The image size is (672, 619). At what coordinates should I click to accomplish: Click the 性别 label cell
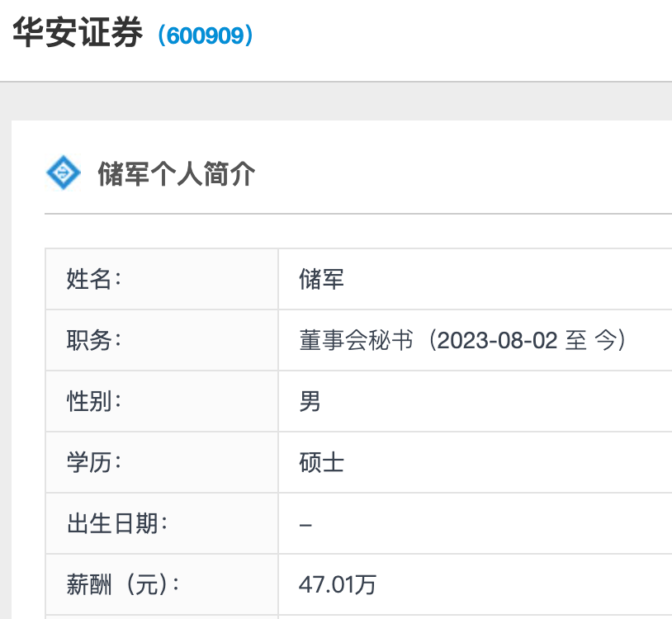[162, 401]
